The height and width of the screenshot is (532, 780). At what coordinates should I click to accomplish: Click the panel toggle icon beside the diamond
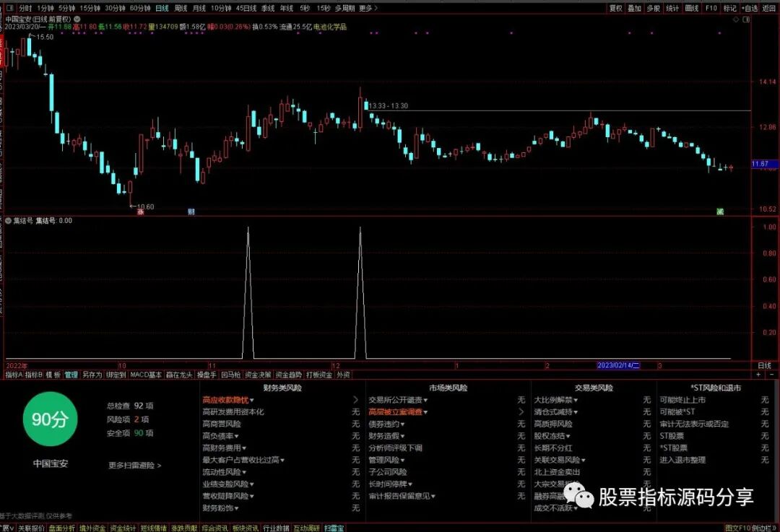pyautogui.click(x=746, y=19)
